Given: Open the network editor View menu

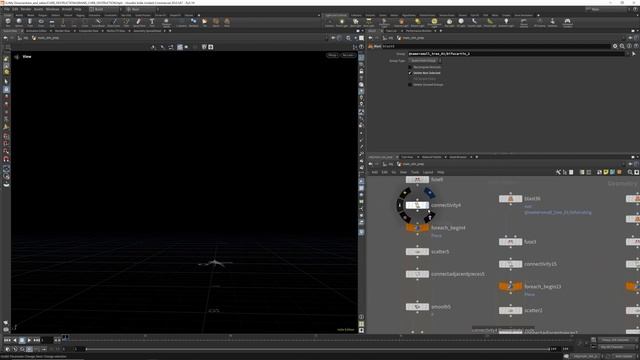Looking at the screenshot, I should 403,172.
